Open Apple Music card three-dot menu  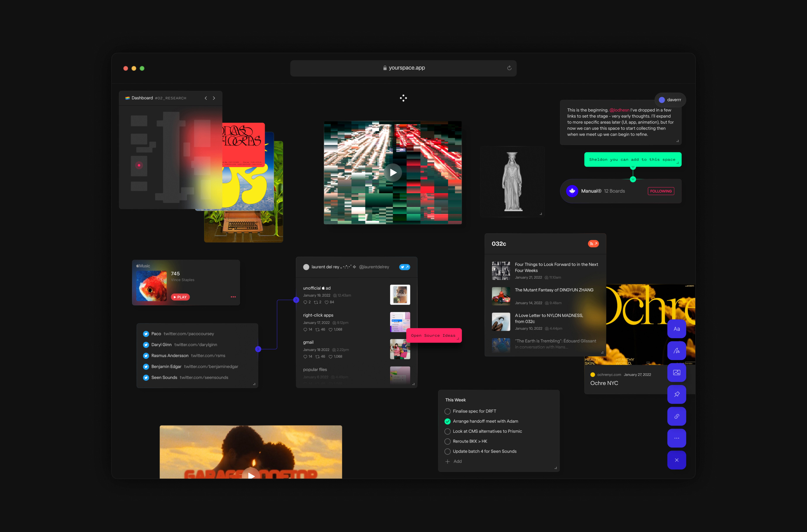(233, 297)
